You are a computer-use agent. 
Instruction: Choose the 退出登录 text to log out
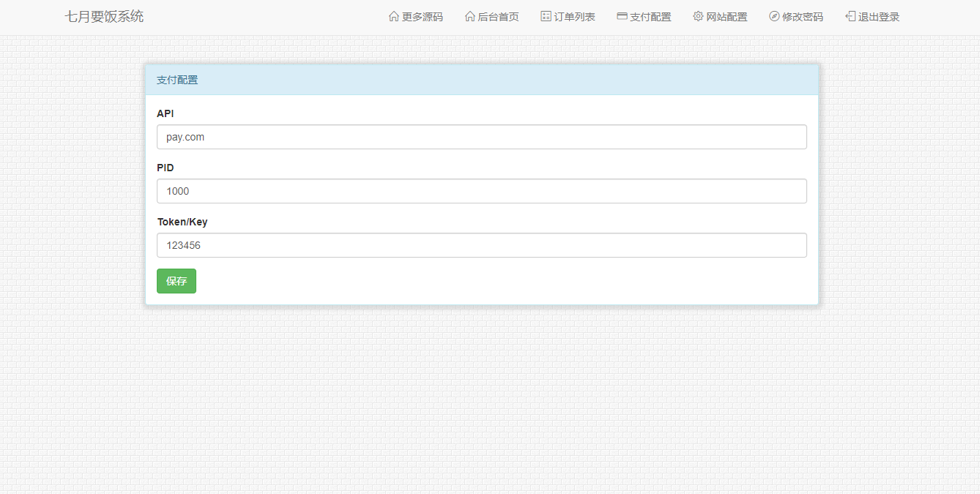(879, 17)
